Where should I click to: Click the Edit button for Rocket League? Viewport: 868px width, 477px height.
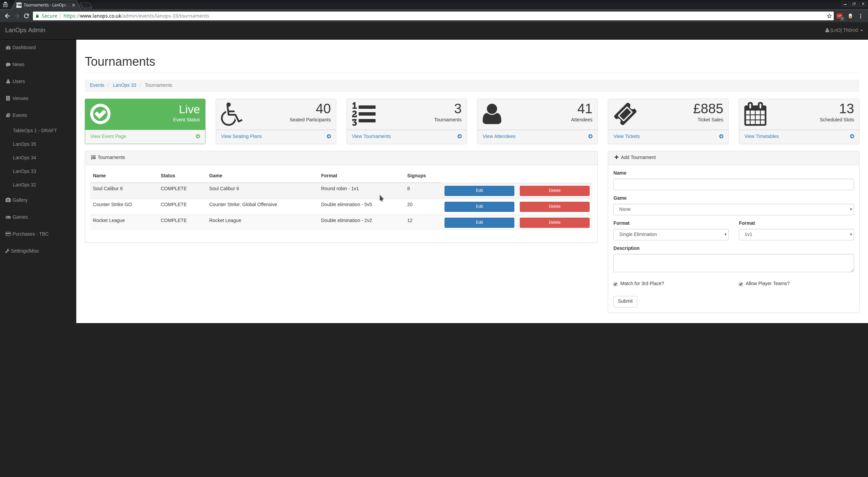point(479,222)
